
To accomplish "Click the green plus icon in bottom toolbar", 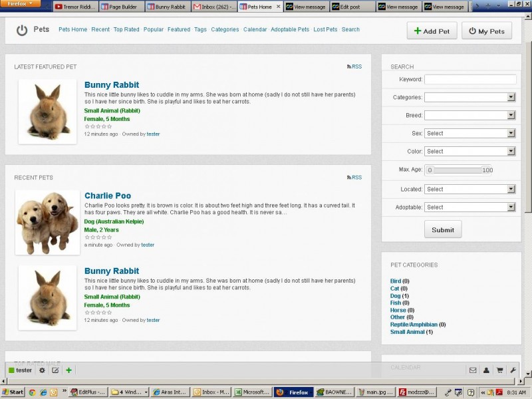I will [69, 370].
